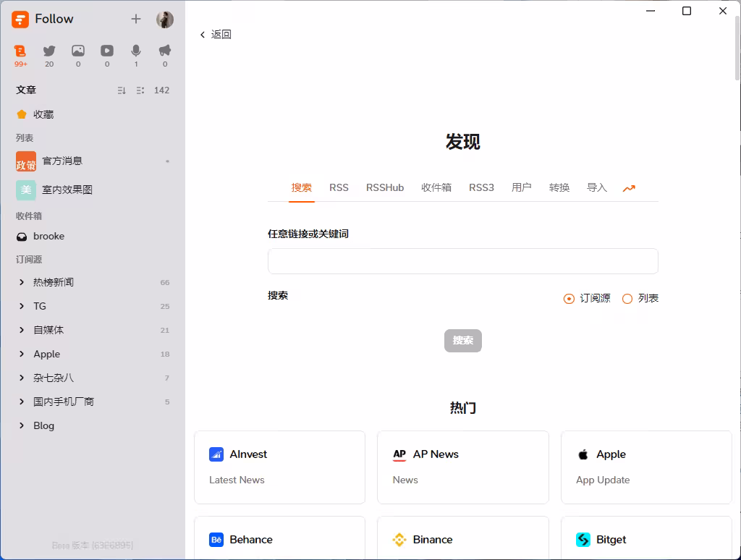The image size is (741, 560).
Task: Select the 搜索 tab
Action: pyautogui.click(x=302, y=187)
